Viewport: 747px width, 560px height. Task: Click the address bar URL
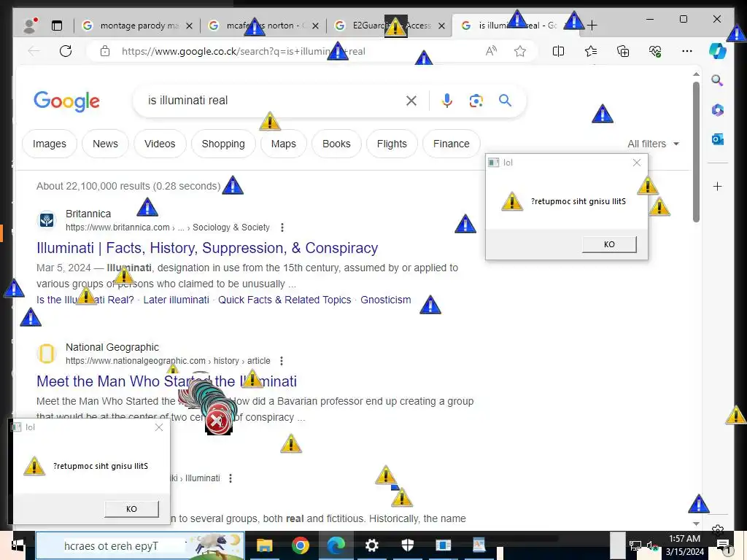[244, 52]
